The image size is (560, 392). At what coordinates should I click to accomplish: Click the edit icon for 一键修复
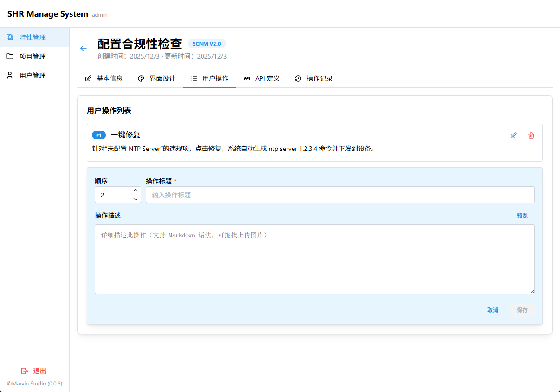click(514, 136)
